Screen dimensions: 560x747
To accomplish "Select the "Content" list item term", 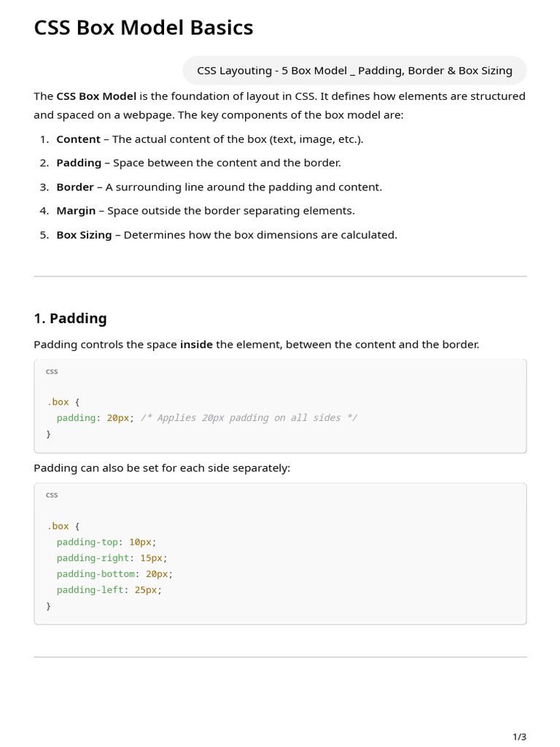I will coord(78,139).
